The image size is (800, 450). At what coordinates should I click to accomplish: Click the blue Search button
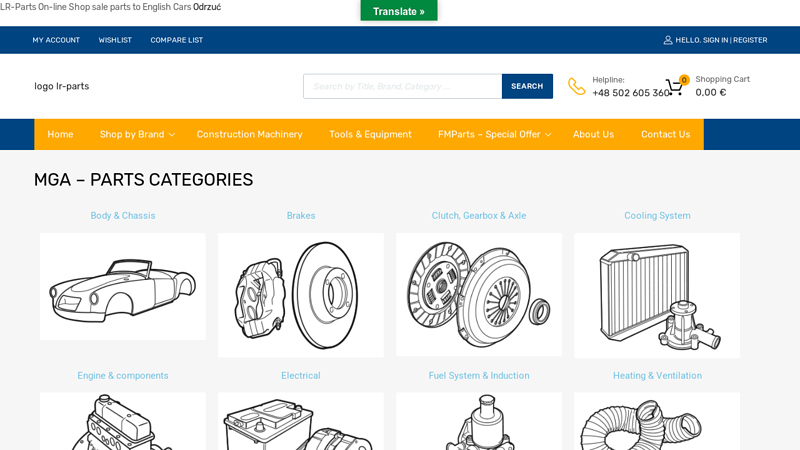point(527,86)
